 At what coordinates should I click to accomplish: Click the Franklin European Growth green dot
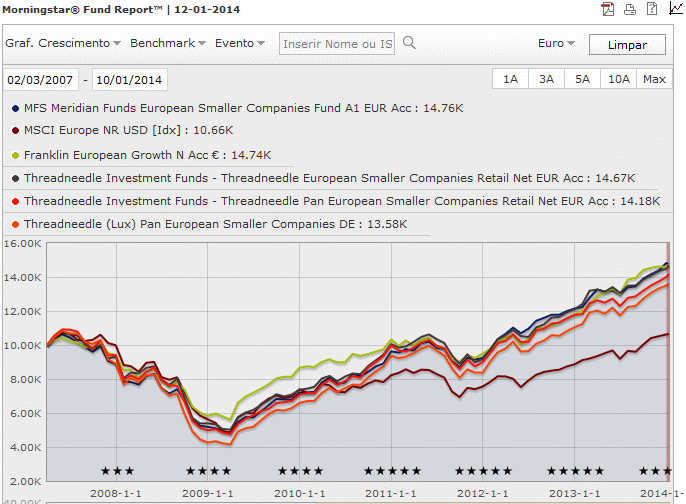click(15, 155)
